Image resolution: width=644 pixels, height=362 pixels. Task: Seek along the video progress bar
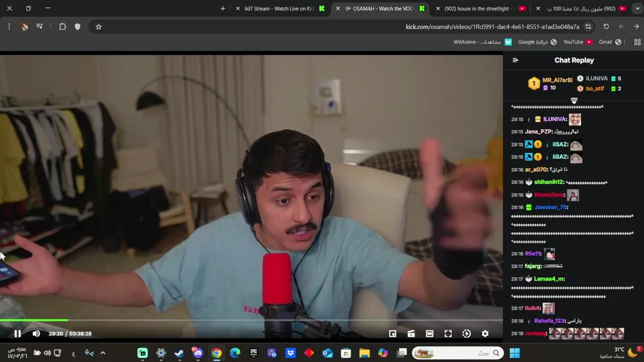tap(251, 320)
